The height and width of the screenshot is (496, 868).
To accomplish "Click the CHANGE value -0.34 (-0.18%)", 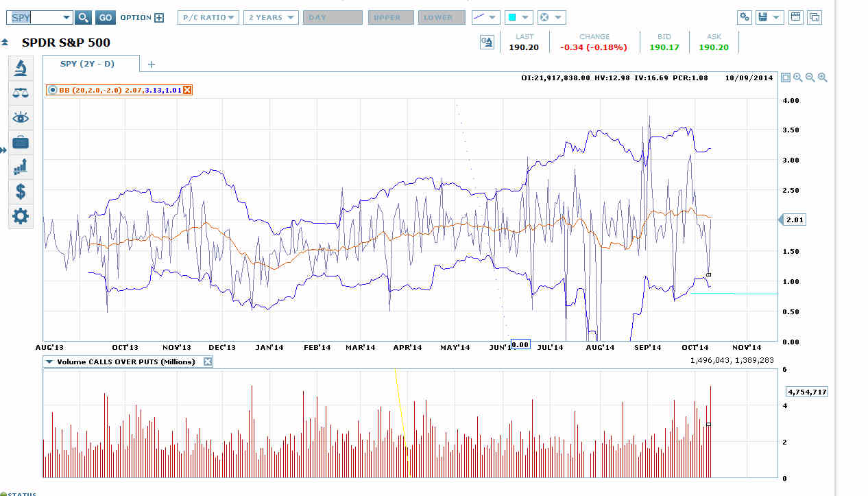I will [x=594, y=47].
